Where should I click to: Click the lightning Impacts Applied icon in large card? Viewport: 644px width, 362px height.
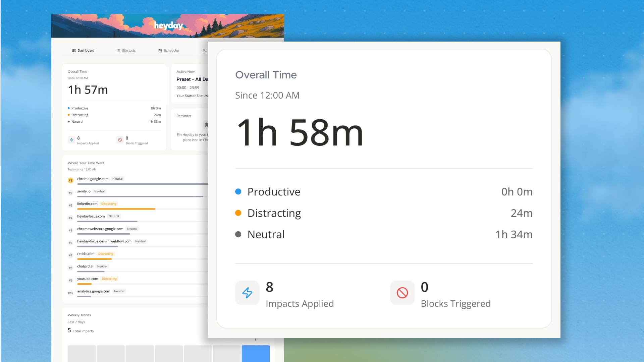(x=247, y=293)
